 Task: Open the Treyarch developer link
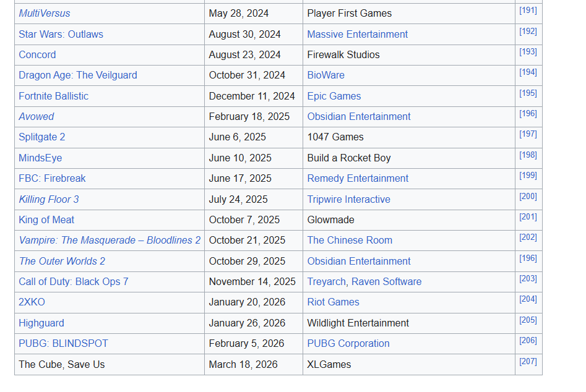[x=327, y=282]
